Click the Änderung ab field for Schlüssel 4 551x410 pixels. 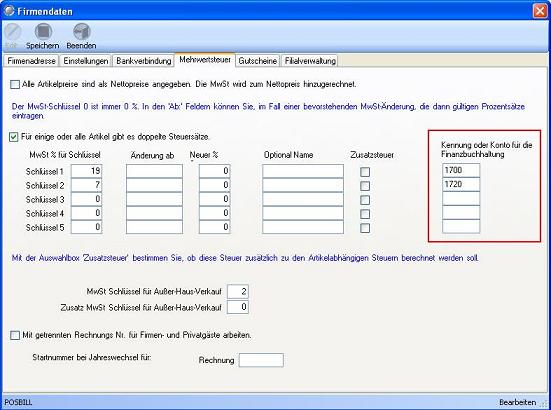pos(155,213)
